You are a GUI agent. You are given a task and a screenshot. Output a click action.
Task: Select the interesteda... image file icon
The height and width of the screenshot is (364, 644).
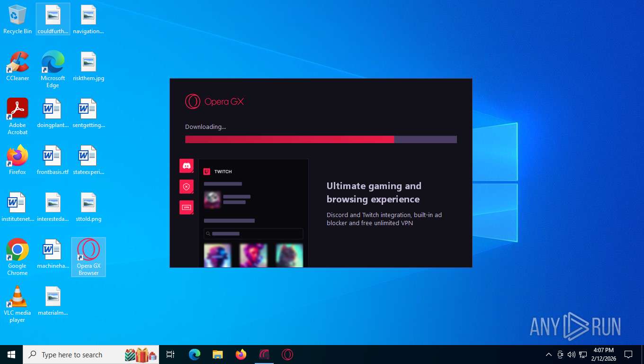[53, 207]
